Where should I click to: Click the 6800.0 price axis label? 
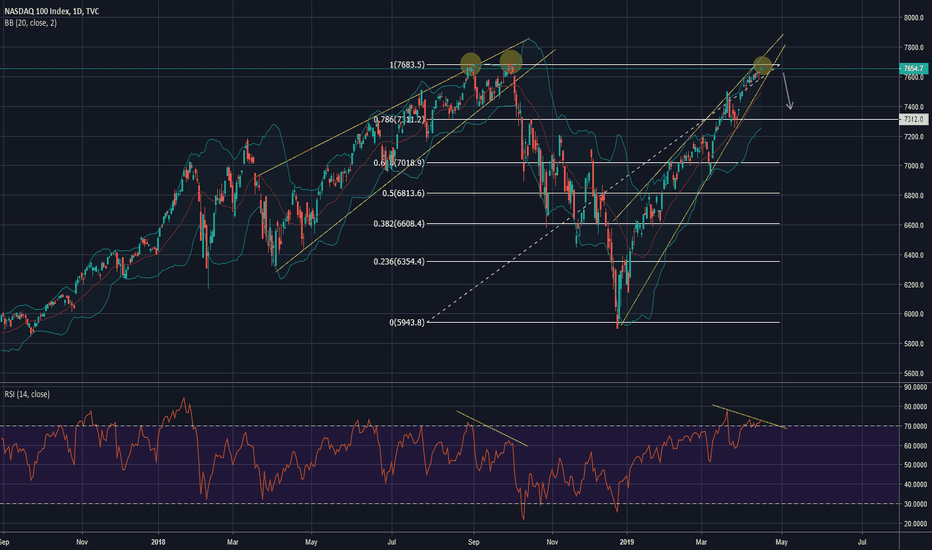pyautogui.click(x=914, y=196)
